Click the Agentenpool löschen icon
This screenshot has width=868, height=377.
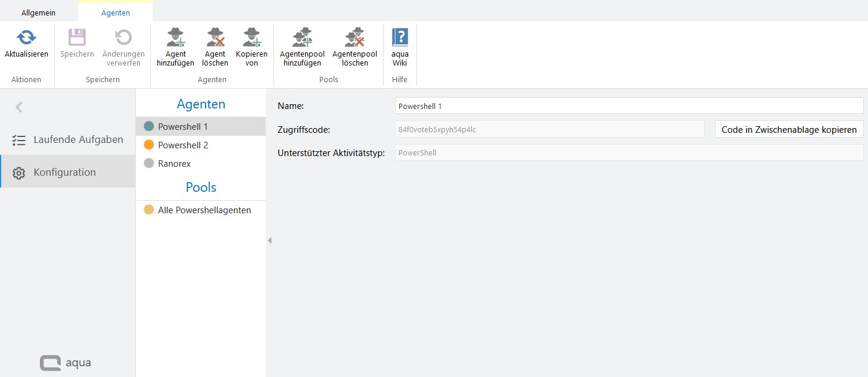(354, 38)
